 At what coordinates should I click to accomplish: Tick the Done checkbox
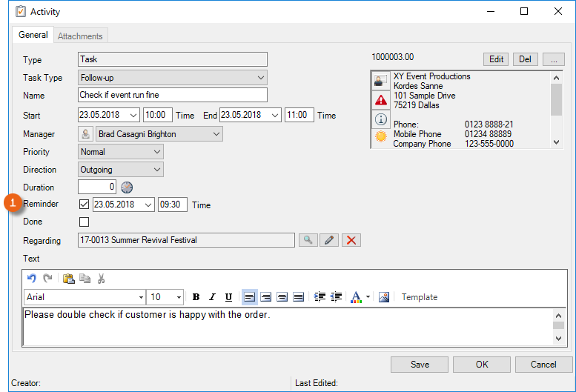[84, 222]
